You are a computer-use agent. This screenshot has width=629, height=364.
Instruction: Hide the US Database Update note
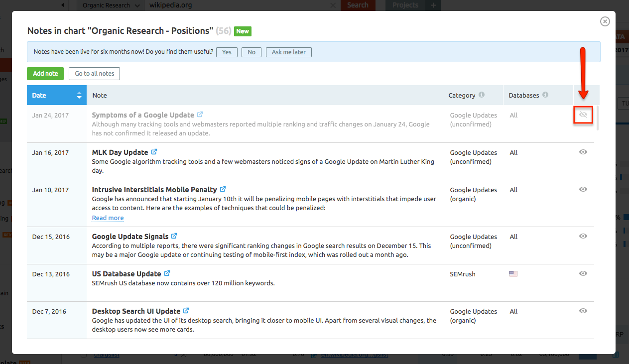click(583, 273)
